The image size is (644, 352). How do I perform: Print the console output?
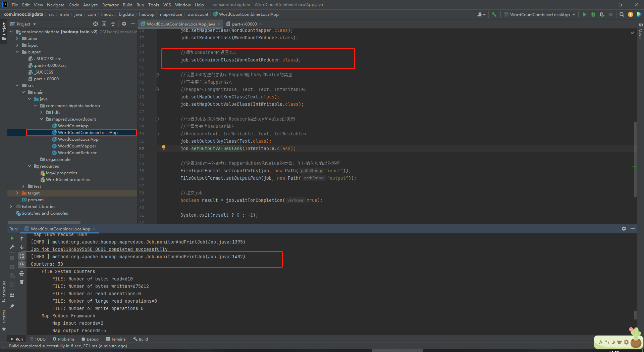point(22,273)
